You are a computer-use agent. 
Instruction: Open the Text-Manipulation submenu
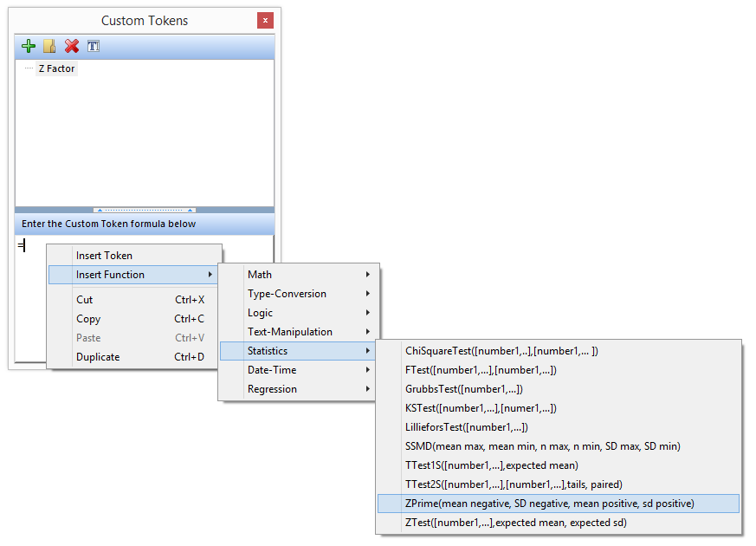289,332
